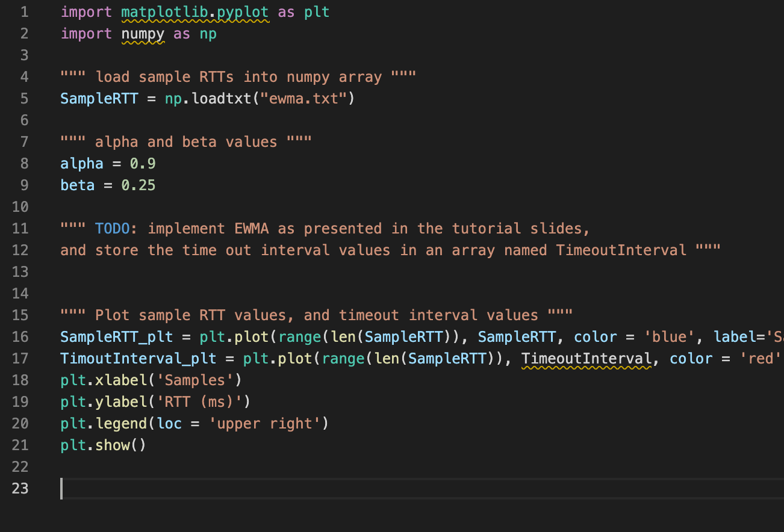Screen dimensions: 784x532
Task: Click the 'RTT (ms)' string
Action: [199, 402]
